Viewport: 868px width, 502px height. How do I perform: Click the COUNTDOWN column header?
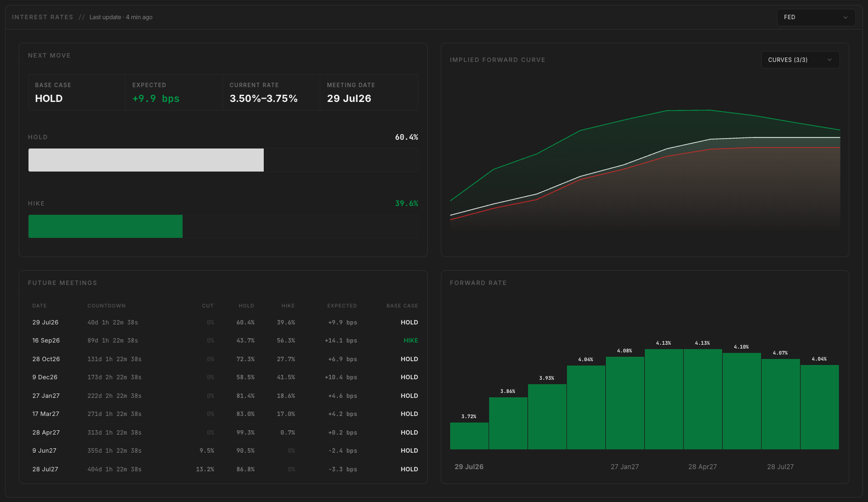pyautogui.click(x=106, y=306)
